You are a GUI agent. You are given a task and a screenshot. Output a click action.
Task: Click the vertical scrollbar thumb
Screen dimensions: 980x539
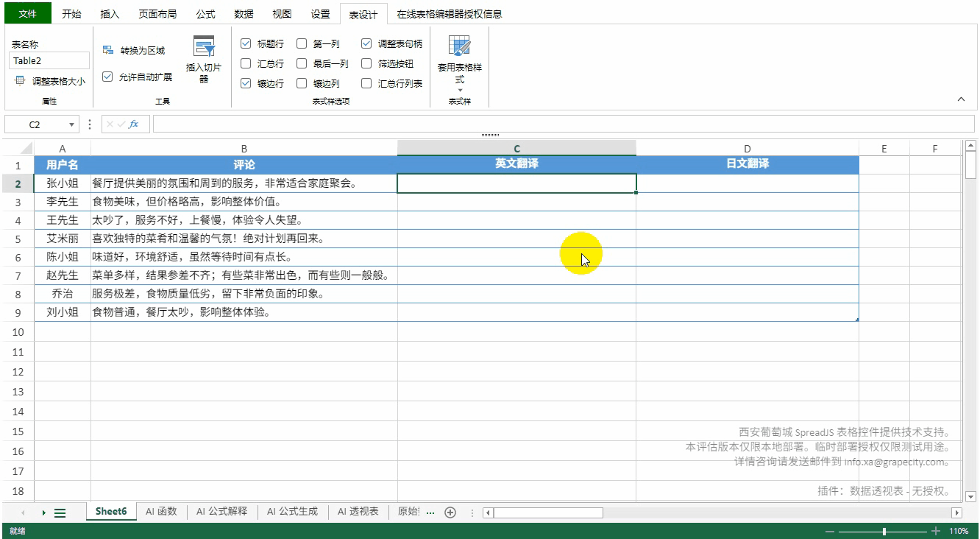[x=970, y=165]
